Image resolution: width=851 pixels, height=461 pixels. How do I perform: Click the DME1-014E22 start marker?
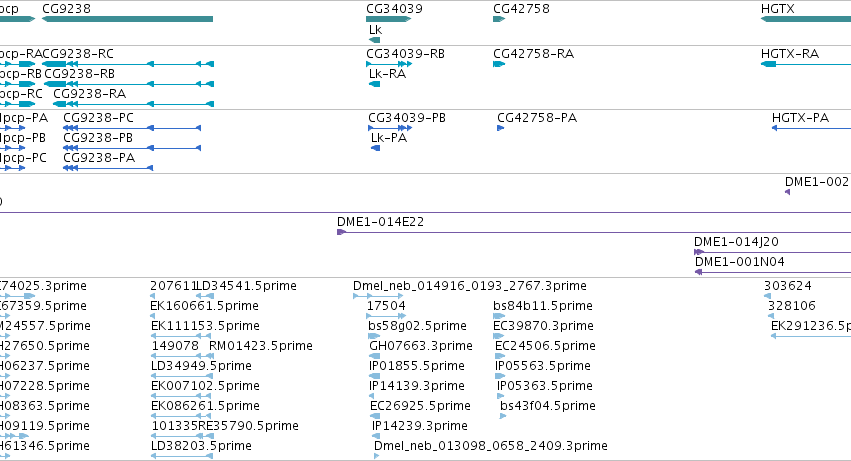coord(341,232)
